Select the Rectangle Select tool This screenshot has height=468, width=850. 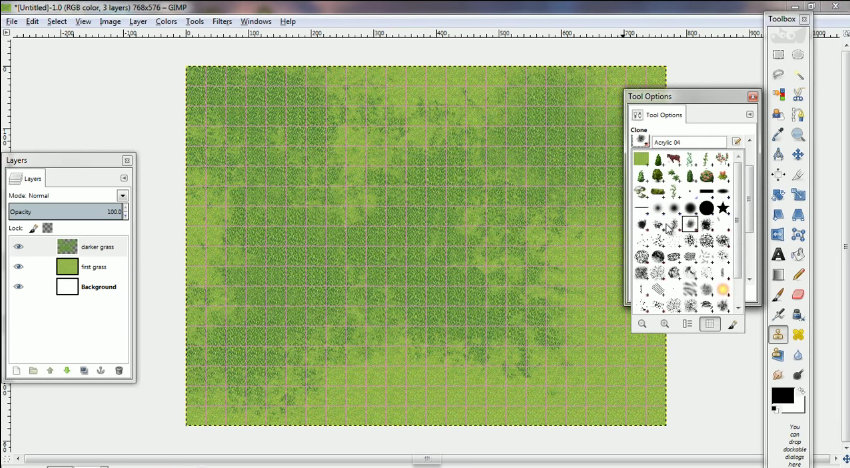point(778,55)
